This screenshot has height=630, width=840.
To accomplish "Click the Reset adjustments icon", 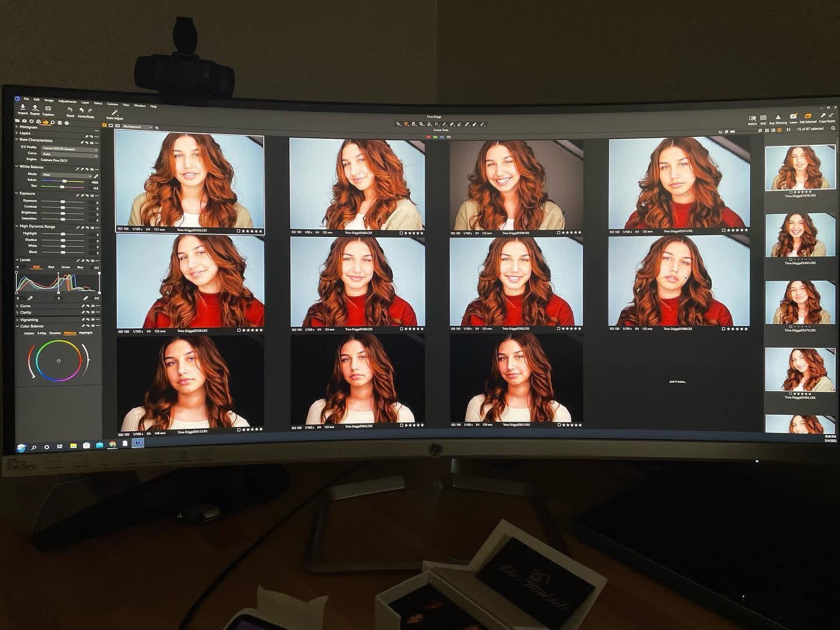I will point(70,110).
